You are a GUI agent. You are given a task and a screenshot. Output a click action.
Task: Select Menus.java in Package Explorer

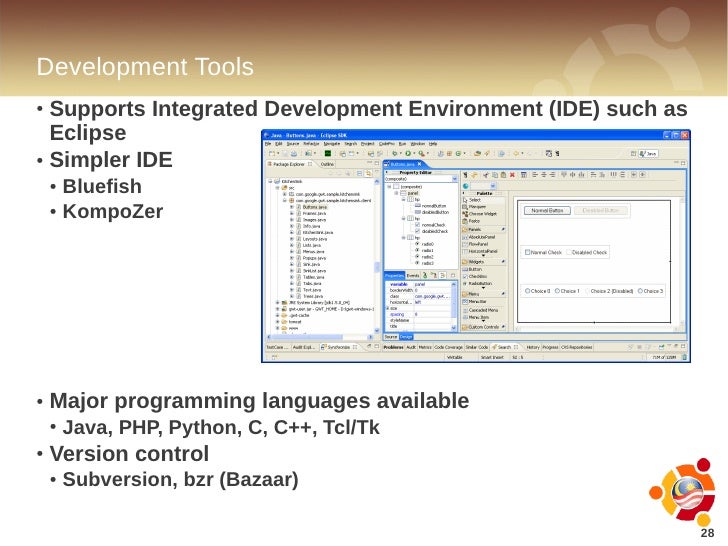pyautogui.click(x=313, y=252)
